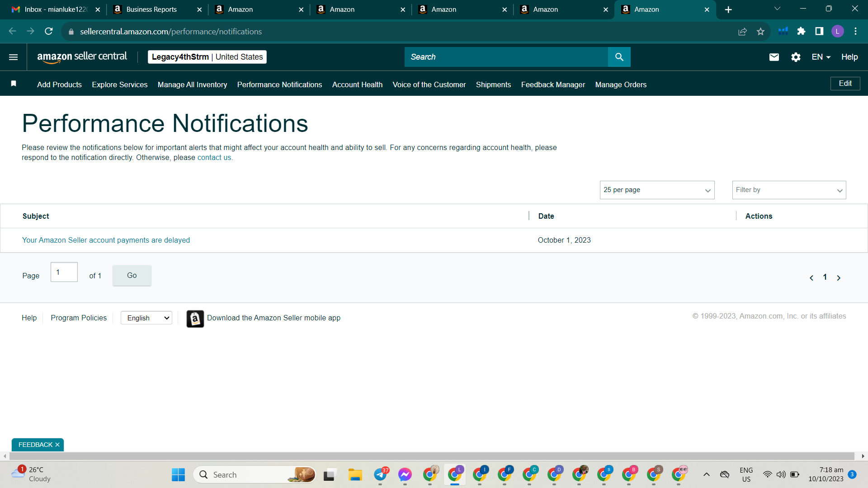Image resolution: width=868 pixels, height=488 pixels.
Task: Open the Help link in header
Action: click(849, 57)
